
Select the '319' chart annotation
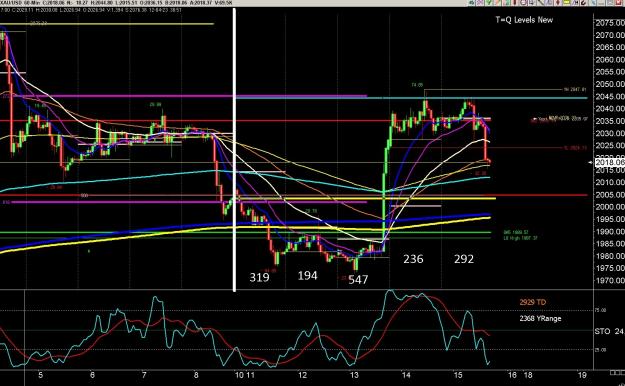259,277
